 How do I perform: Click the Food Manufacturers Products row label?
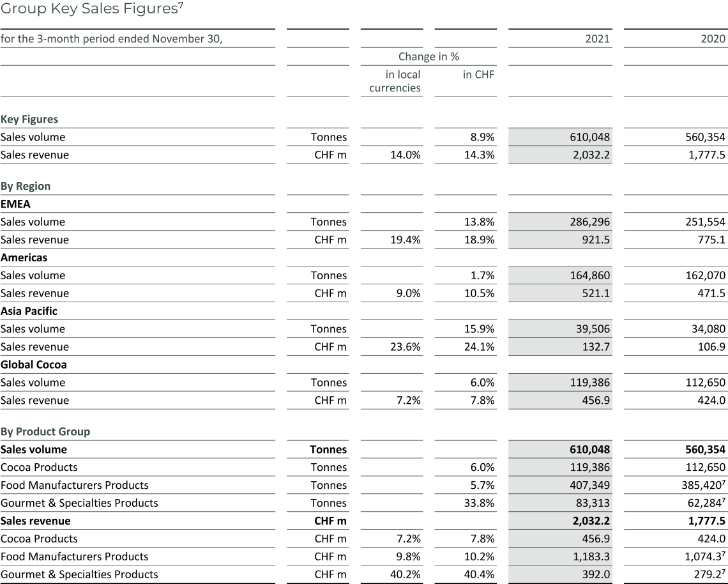[75, 485]
